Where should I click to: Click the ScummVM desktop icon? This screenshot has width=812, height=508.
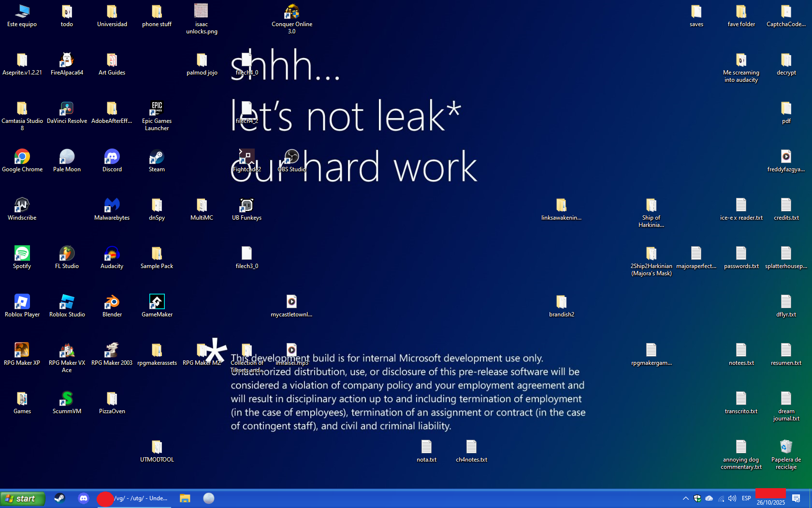(67, 403)
